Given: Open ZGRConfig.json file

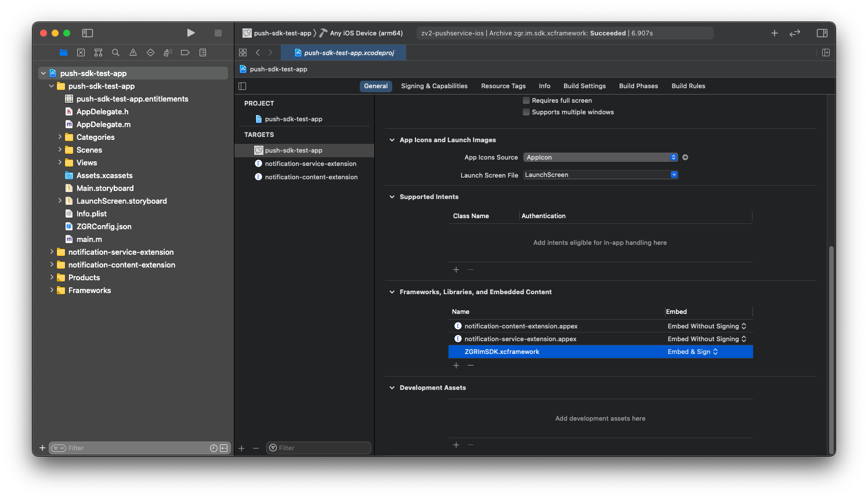Looking at the screenshot, I should coord(104,226).
